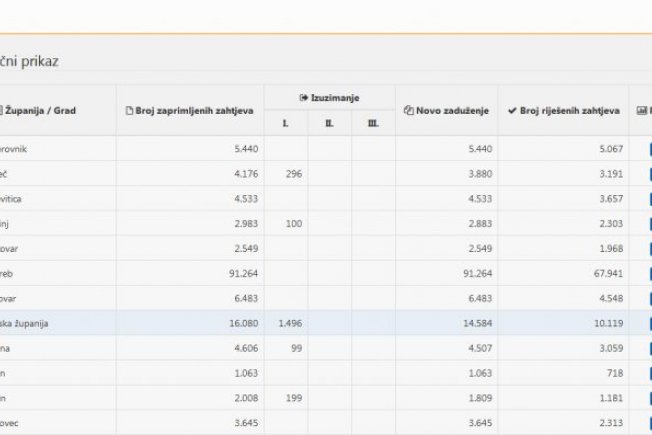Click the 1.496 Izuzimanje cell
Image resolution: width=652 pixels, height=435 pixels.
[286, 323]
